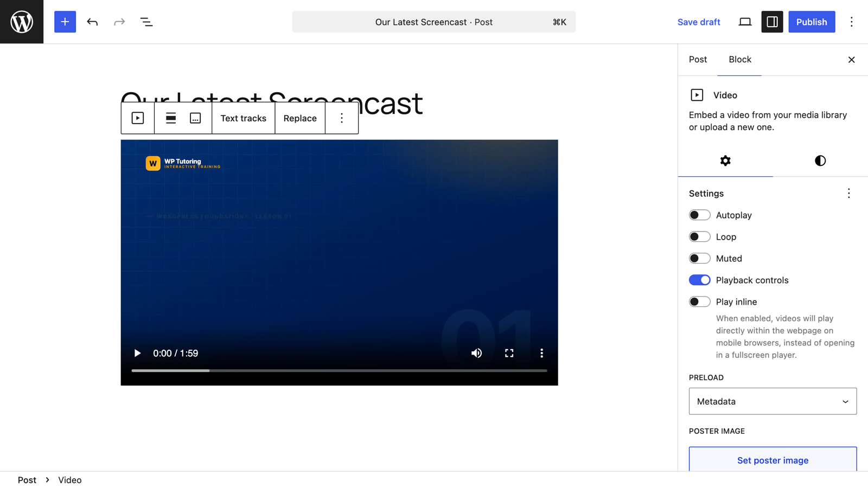Click the Our Latest Screencast post title
868x488 pixels.
(x=271, y=103)
